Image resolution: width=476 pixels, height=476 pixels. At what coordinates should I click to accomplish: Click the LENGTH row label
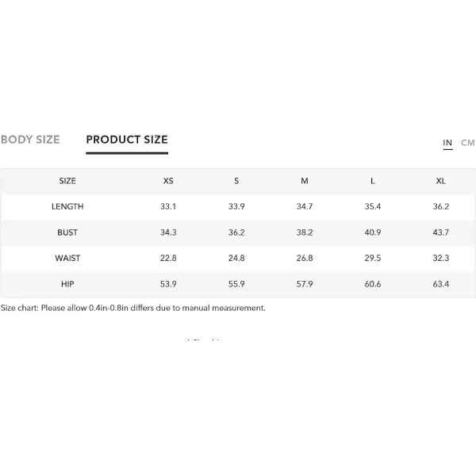tap(67, 206)
